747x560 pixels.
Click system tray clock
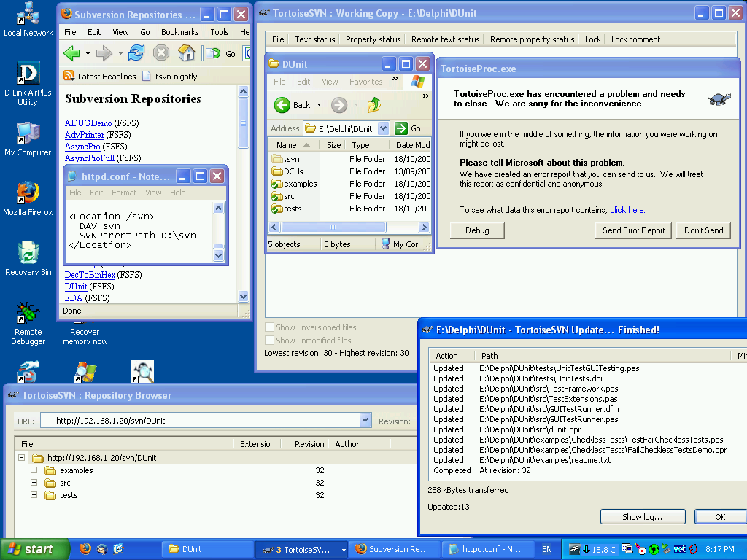point(719,549)
